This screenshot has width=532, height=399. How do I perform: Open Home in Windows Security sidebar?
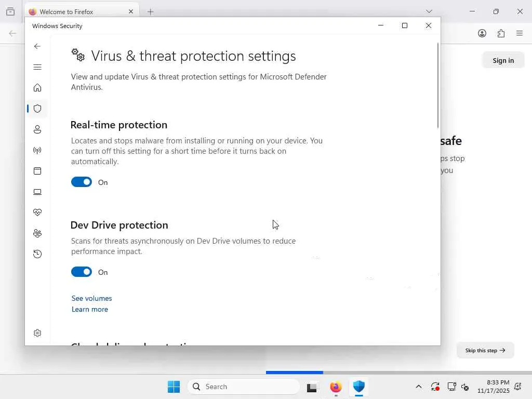coord(37,88)
